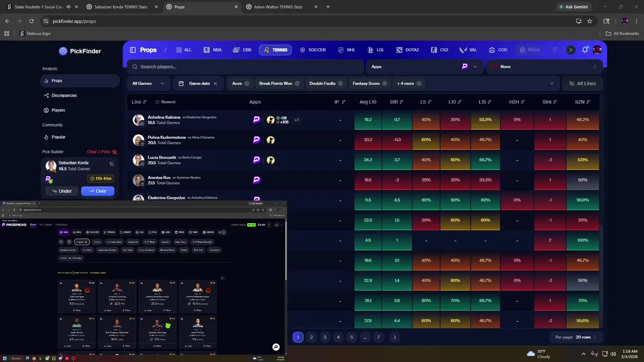Sort by the L15 column
The height and width of the screenshot is (362, 644).
click(x=486, y=102)
